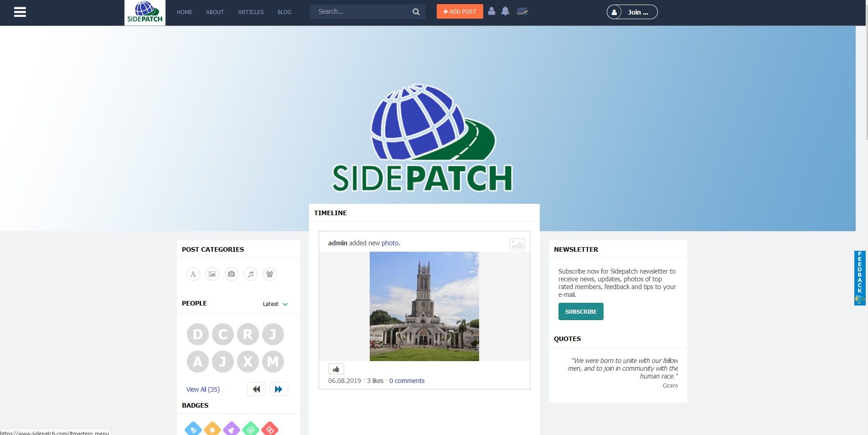868x435 pixels.
Task: Open the BLOG menu item
Action: (x=284, y=12)
